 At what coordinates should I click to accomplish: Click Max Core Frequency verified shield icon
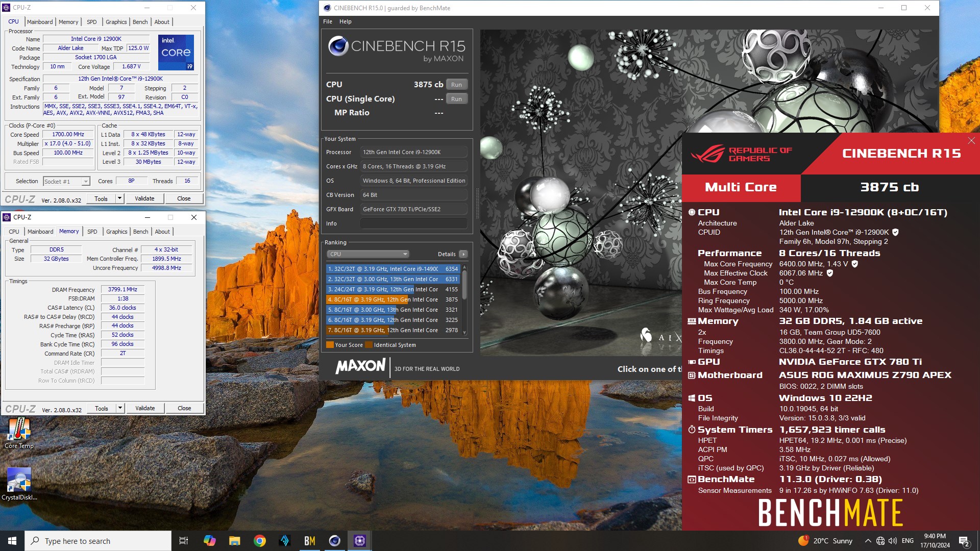tap(854, 264)
